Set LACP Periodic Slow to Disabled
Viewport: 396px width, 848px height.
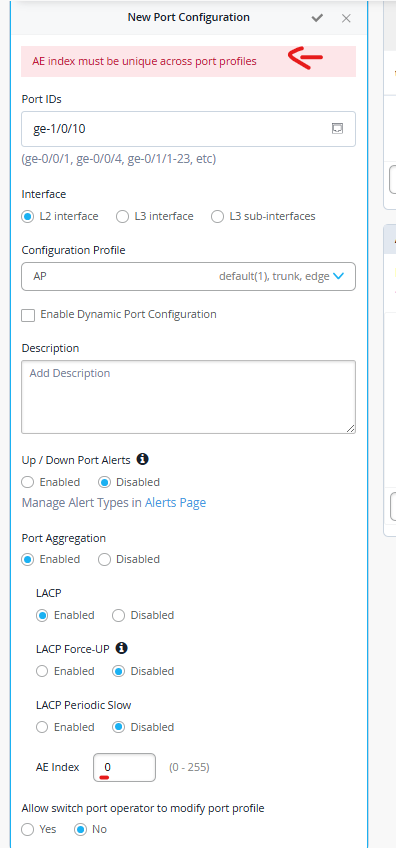[118, 727]
